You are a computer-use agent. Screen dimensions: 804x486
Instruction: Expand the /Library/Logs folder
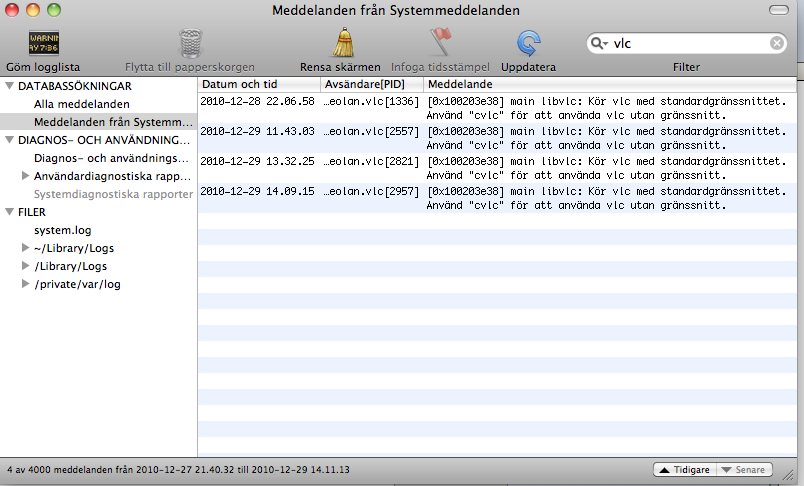pos(25,266)
